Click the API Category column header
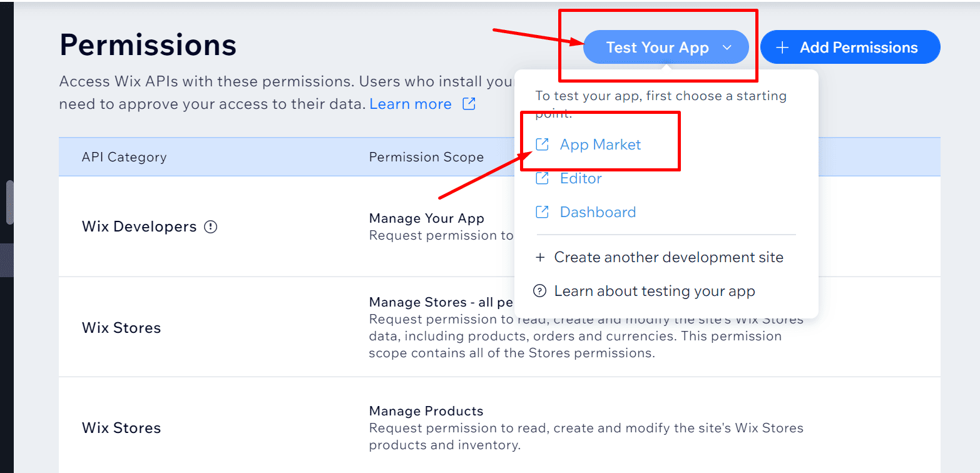The image size is (980, 473). [124, 157]
